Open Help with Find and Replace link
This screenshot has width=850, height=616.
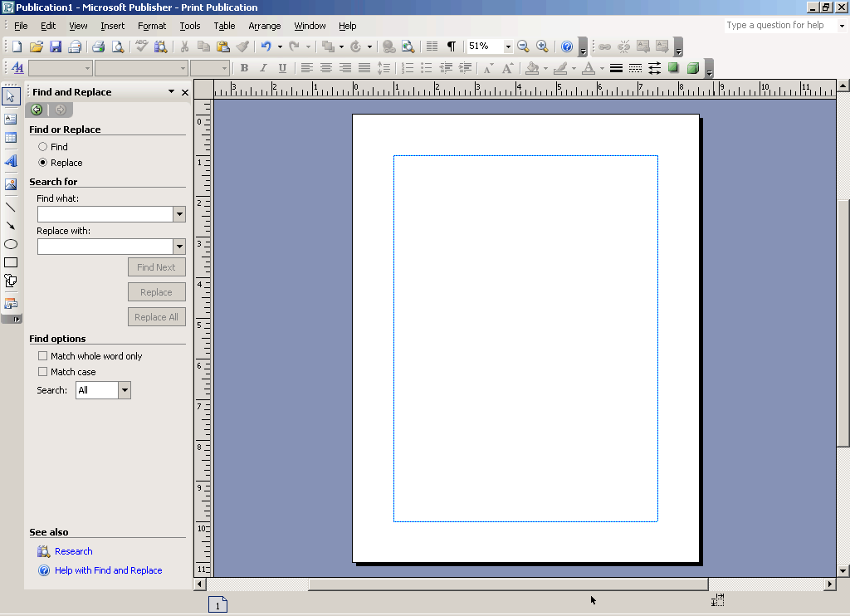pos(108,570)
